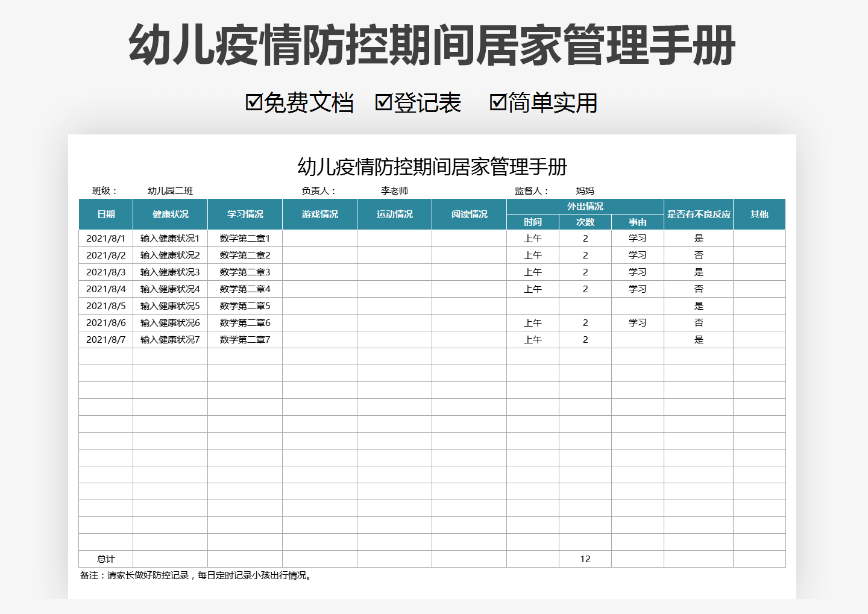Select the 次数 subheader cell
This screenshot has height=614, width=868.
pyautogui.click(x=584, y=222)
